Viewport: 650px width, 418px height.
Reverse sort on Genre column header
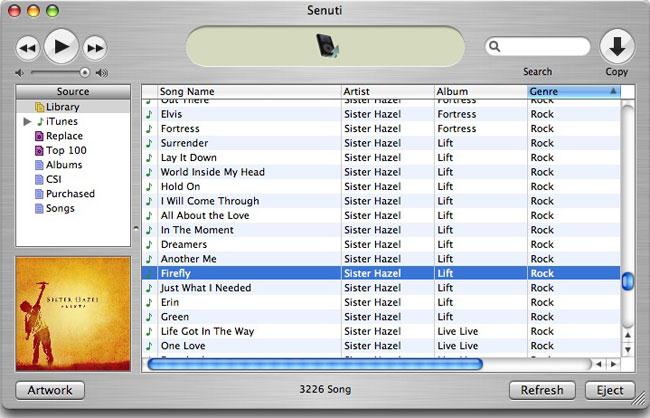click(x=574, y=91)
